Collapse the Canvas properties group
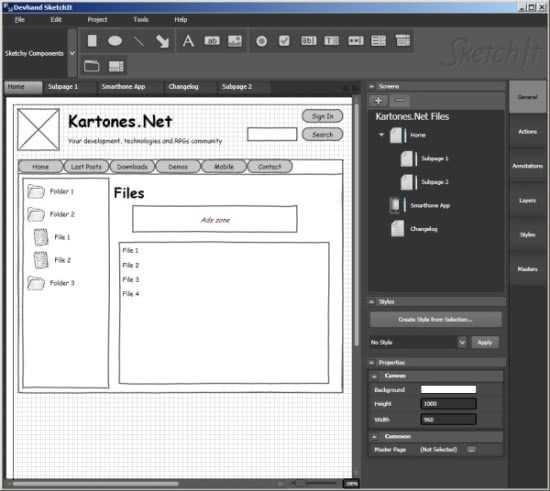This screenshot has width=550, height=491. 374,376
